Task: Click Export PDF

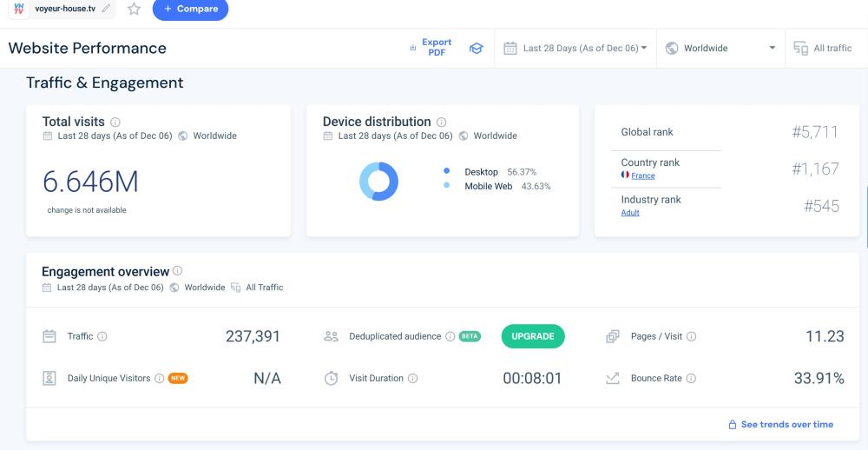Action: (x=431, y=47)
